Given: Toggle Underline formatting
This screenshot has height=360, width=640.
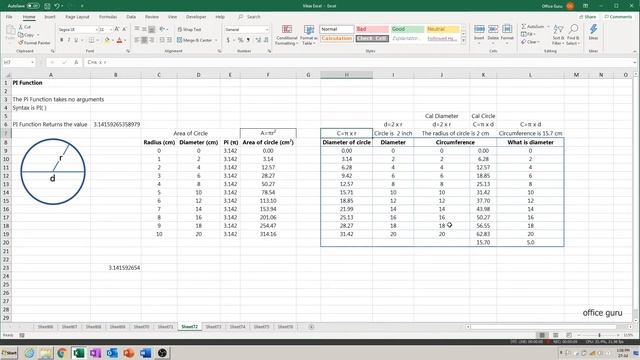Looking at the screenshot, I should click(76, 40).
